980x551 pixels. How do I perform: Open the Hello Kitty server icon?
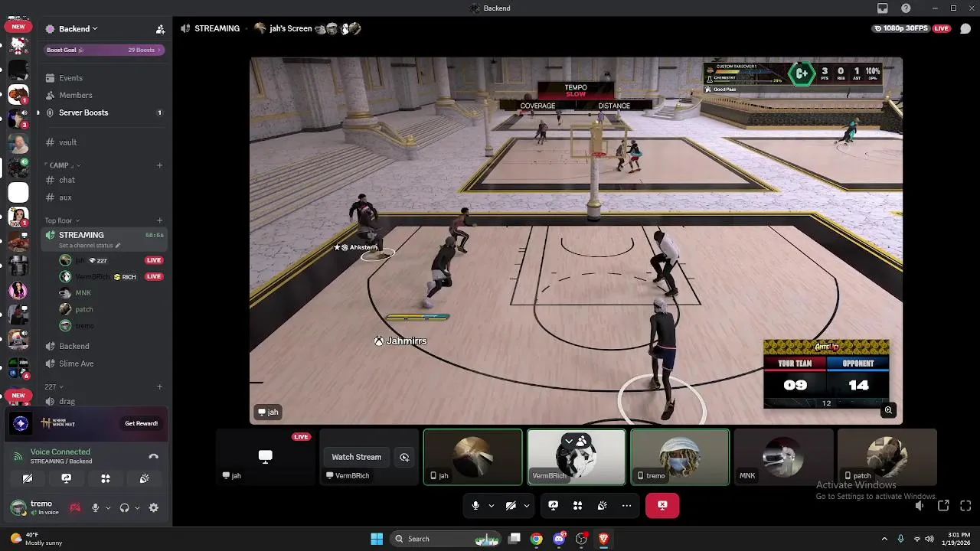(x=18, y=47)
